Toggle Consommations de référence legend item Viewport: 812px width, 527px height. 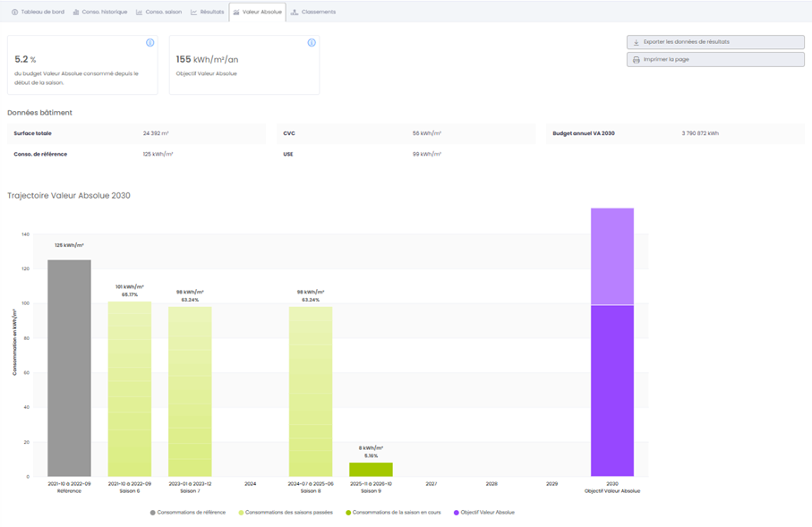coord(187,513)
